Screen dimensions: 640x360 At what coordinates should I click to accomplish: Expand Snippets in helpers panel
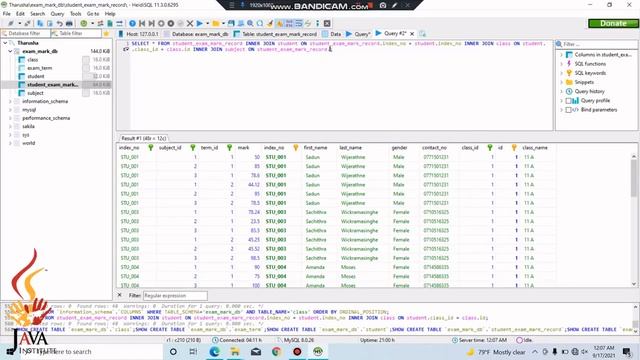tap(561, 82)
